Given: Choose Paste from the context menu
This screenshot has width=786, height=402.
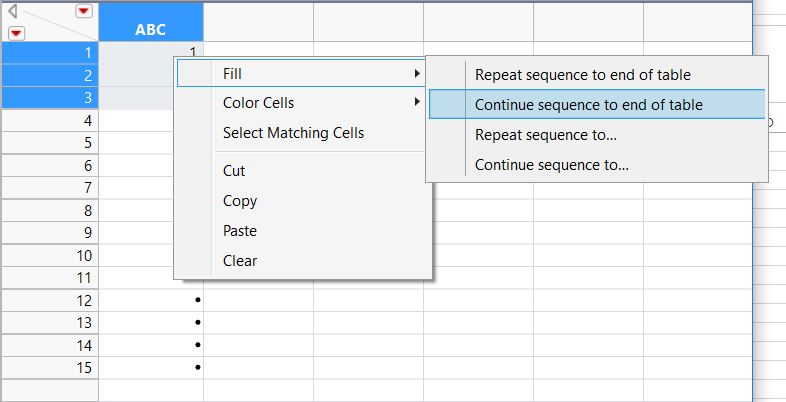Looking at the screenshot, I should click(240, 231).
